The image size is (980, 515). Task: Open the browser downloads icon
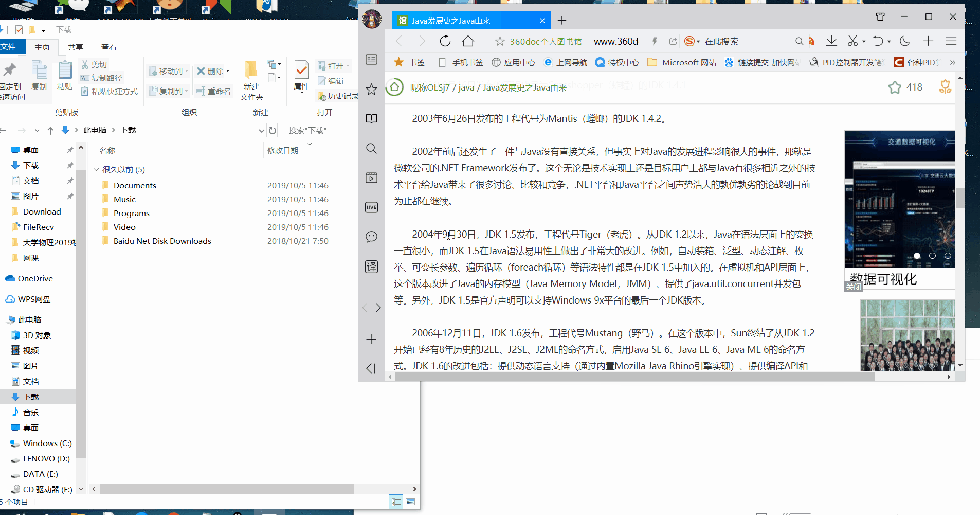(x=831, y=41)
